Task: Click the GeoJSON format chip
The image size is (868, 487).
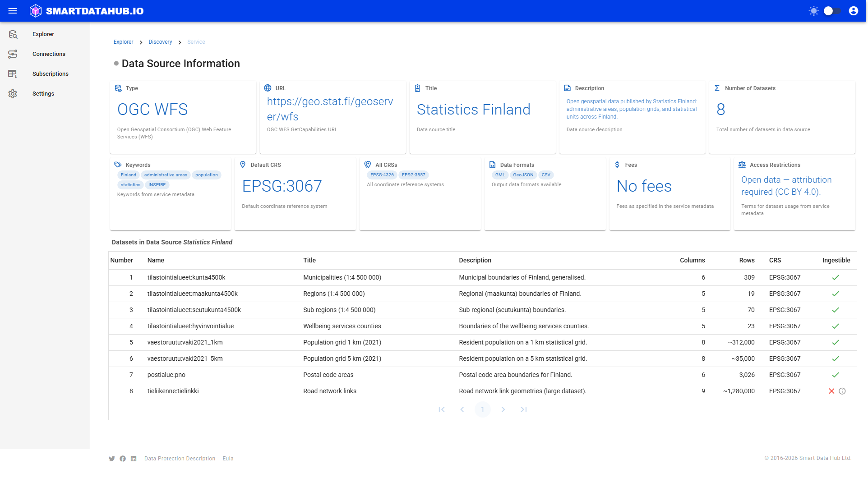Action: [523, 175]
